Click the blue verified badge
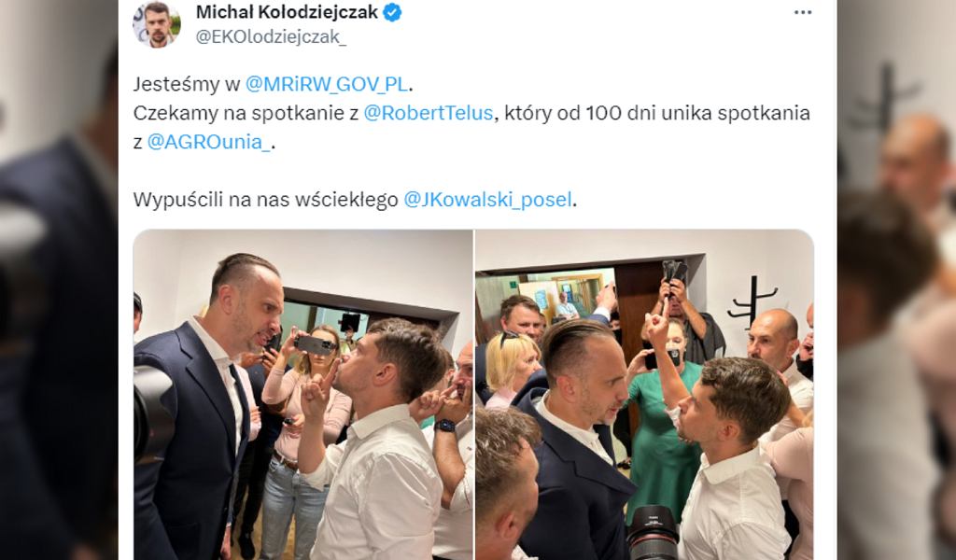The width and height of the screenshot is (956, 560). click(x=392, y=12)
